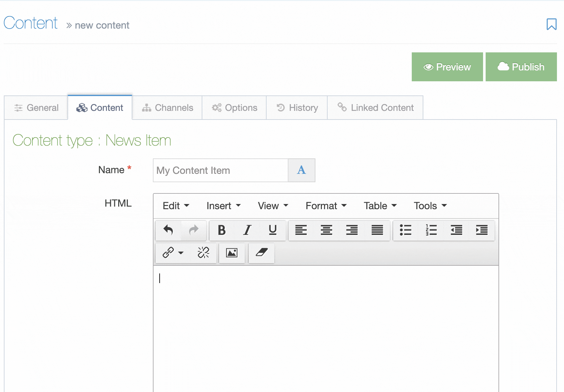Click the Name input field

pos(220,170)
